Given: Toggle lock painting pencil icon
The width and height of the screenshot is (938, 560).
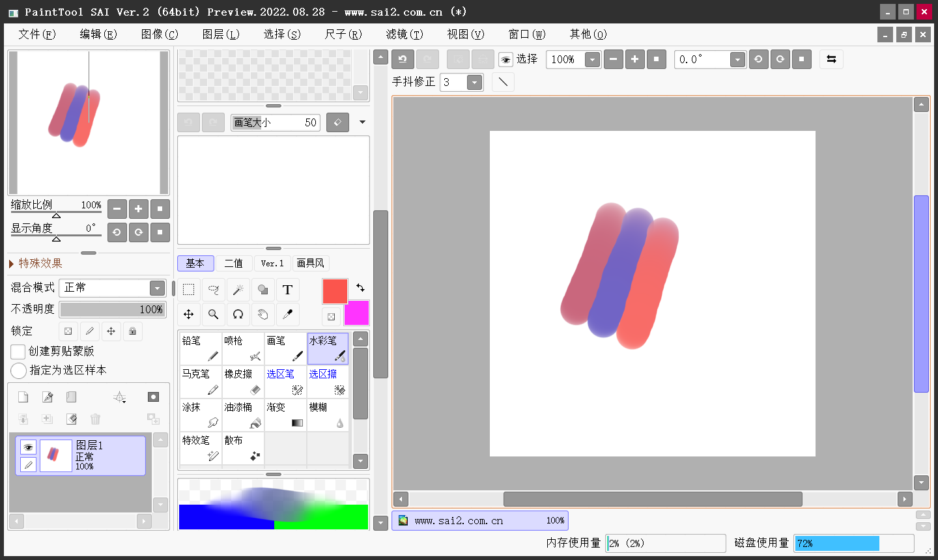Looking at the screenshot, I should (90, 331).
